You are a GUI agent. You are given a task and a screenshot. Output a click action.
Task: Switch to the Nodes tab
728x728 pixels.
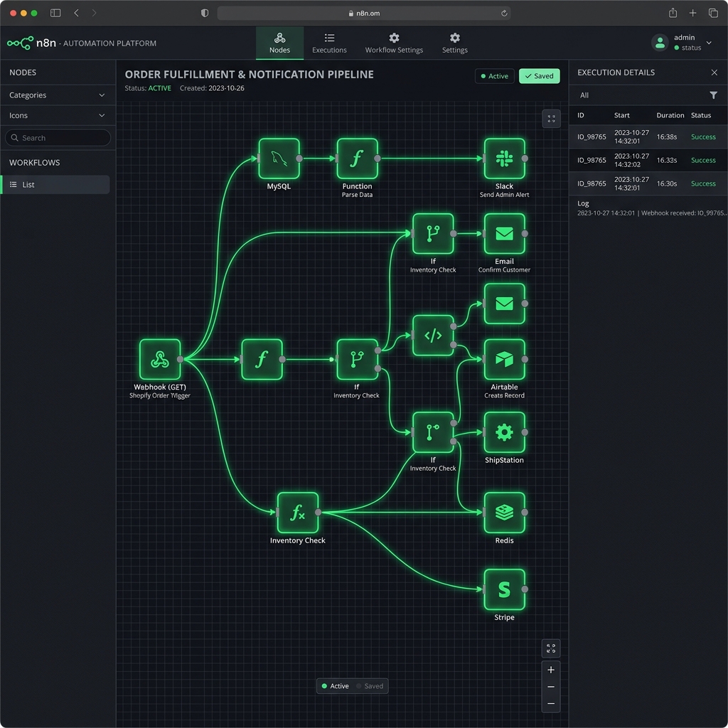(279, 43)
